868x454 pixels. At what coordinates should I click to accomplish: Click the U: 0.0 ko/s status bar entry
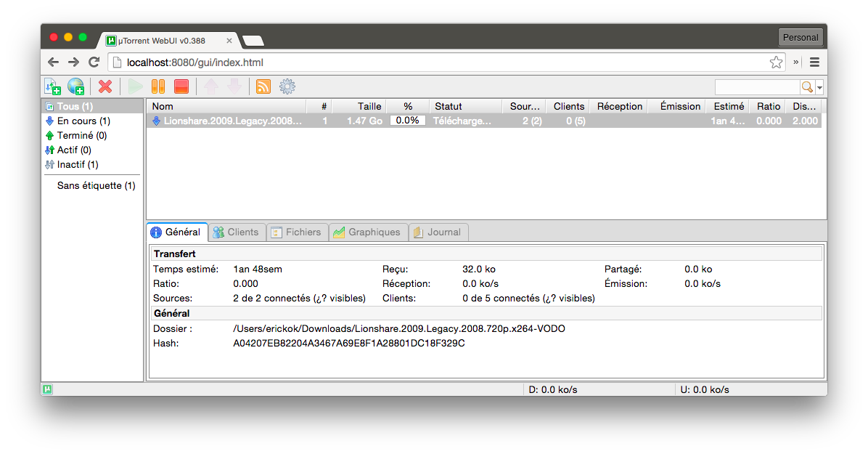point(705,389)
